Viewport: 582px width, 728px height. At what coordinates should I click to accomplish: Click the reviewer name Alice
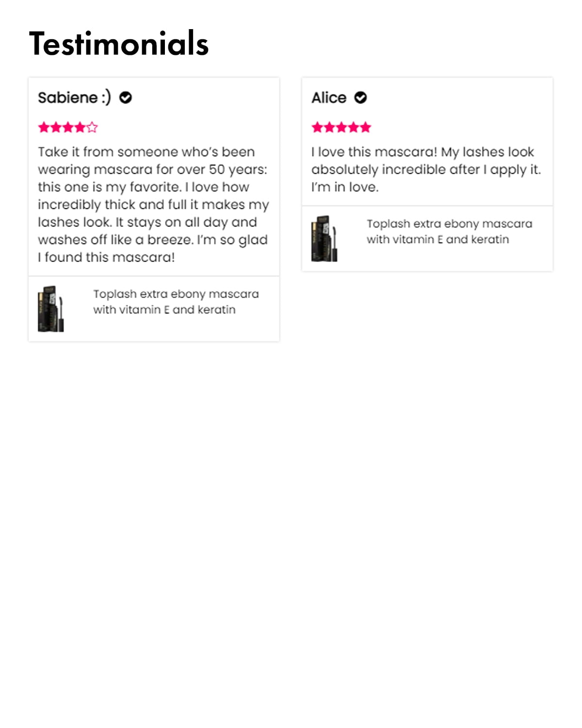pos(329,98)
